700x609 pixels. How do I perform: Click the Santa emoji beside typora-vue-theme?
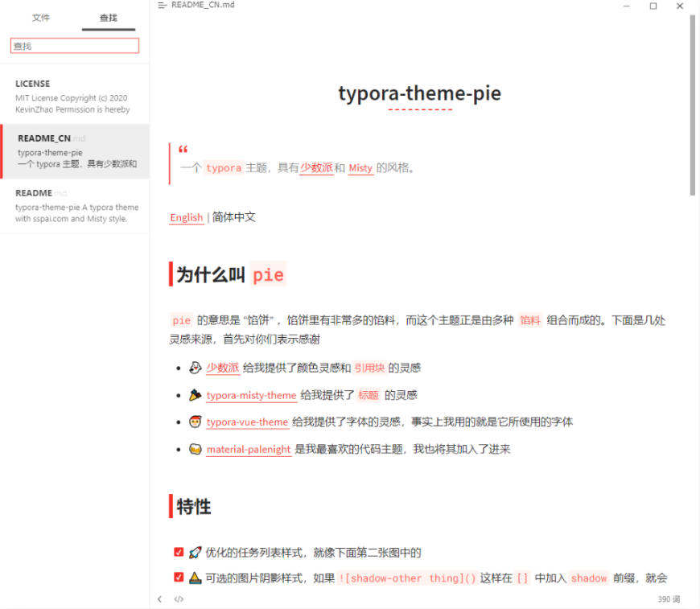(195, 422)
